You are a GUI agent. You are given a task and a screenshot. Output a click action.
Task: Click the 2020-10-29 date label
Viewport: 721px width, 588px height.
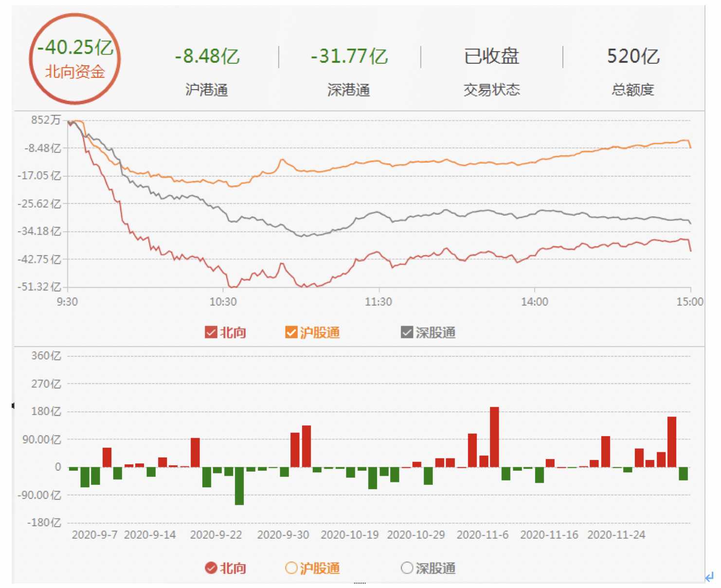point(416,535)
